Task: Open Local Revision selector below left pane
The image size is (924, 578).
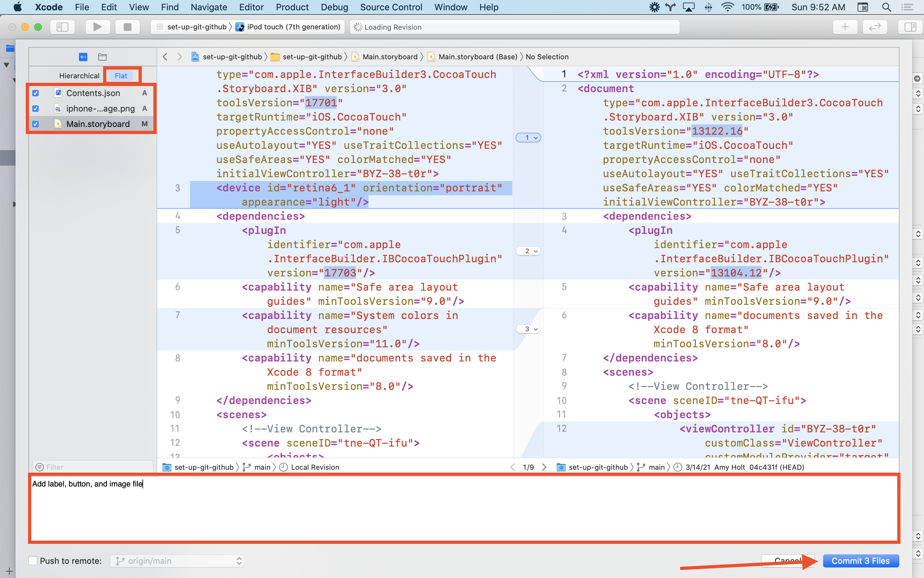Action: (310, 467)
